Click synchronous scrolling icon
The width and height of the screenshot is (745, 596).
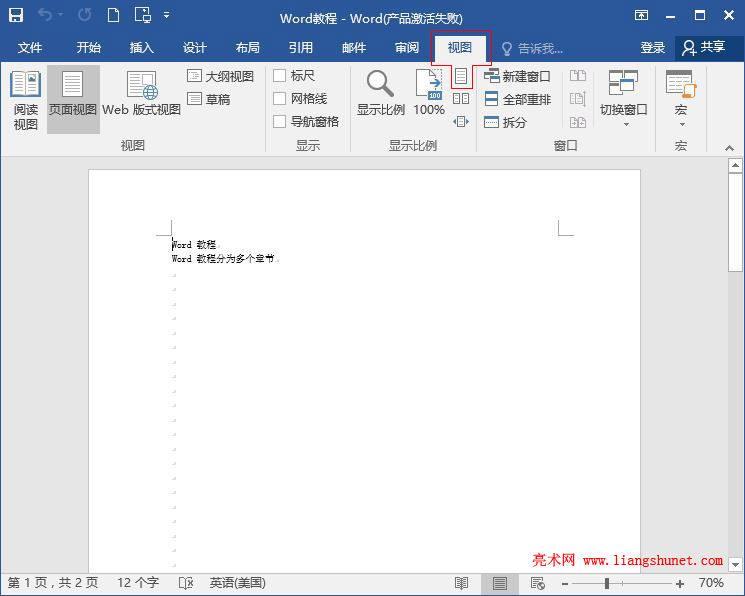coord(578,99)
